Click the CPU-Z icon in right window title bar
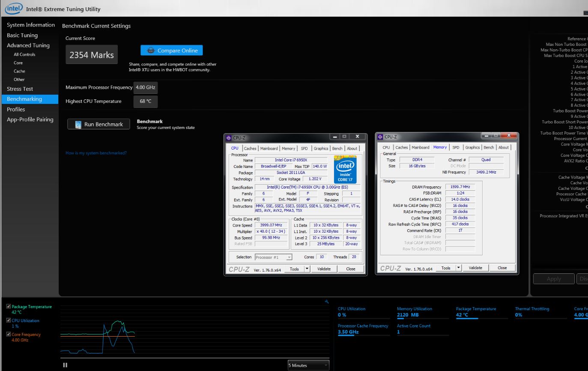 click(x=380, y=137)
